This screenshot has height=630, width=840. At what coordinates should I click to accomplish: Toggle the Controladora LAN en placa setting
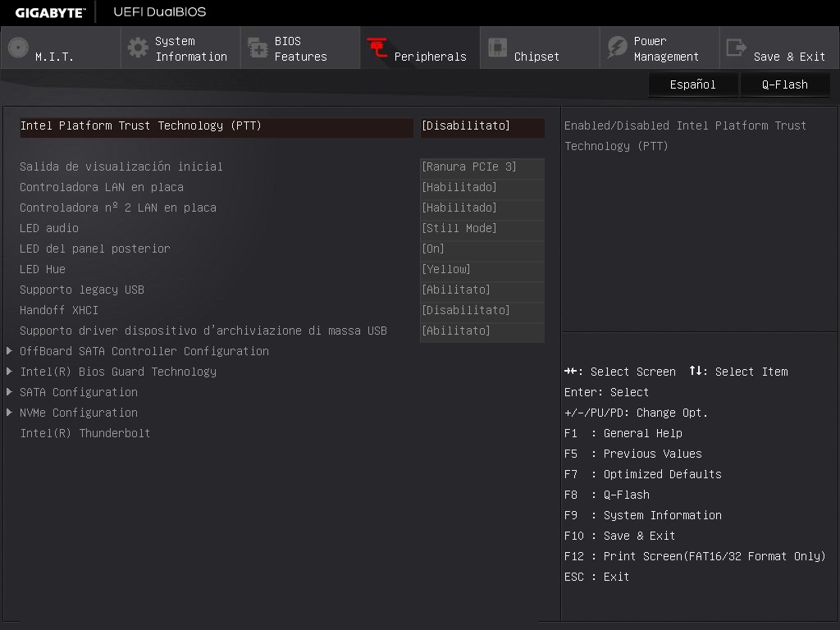coord(482,188)
